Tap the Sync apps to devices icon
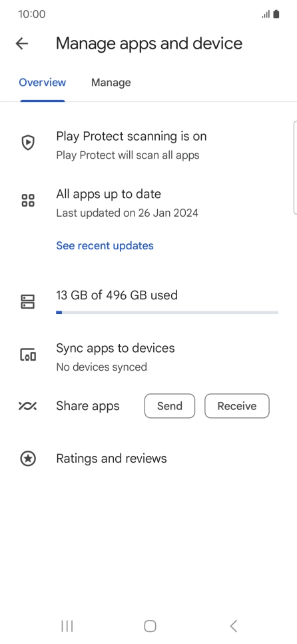The image size is (297, 644). coord(28,355)
